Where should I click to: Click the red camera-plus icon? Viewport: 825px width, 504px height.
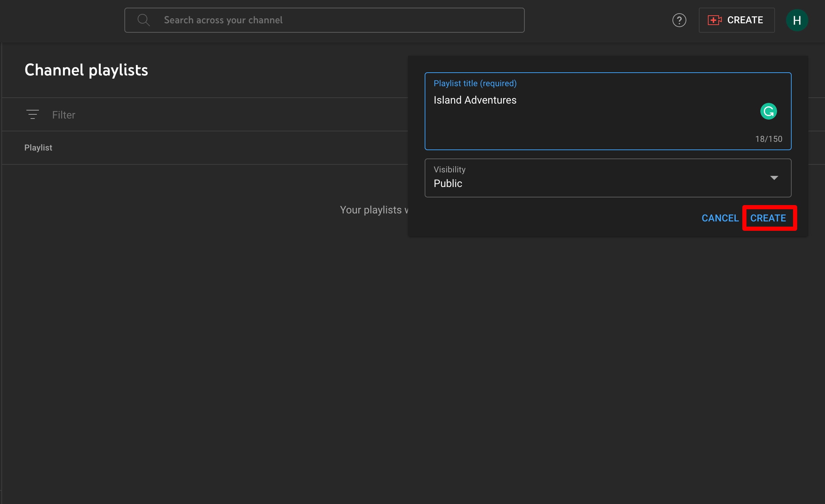coord(714,20)
